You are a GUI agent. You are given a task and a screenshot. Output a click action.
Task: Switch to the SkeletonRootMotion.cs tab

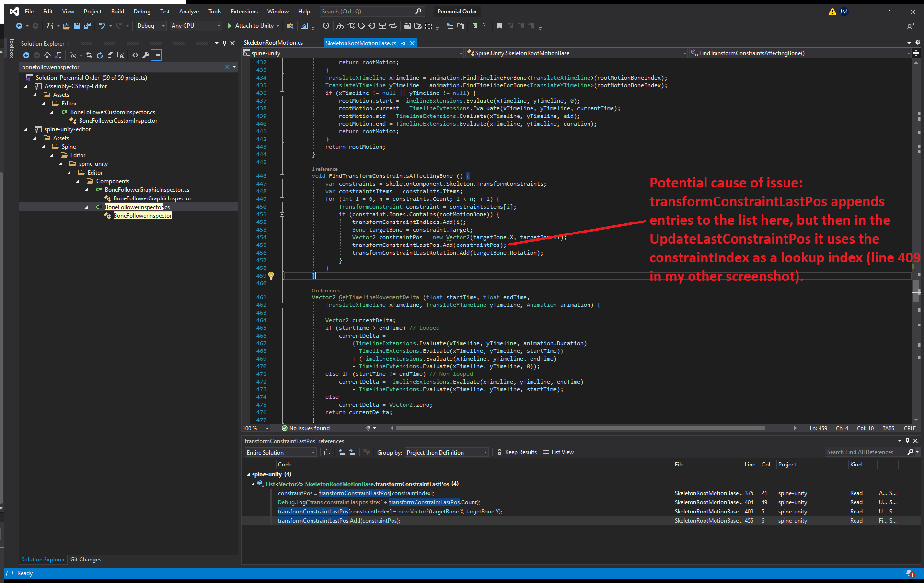pyautogui.click(x=274, y=42)
